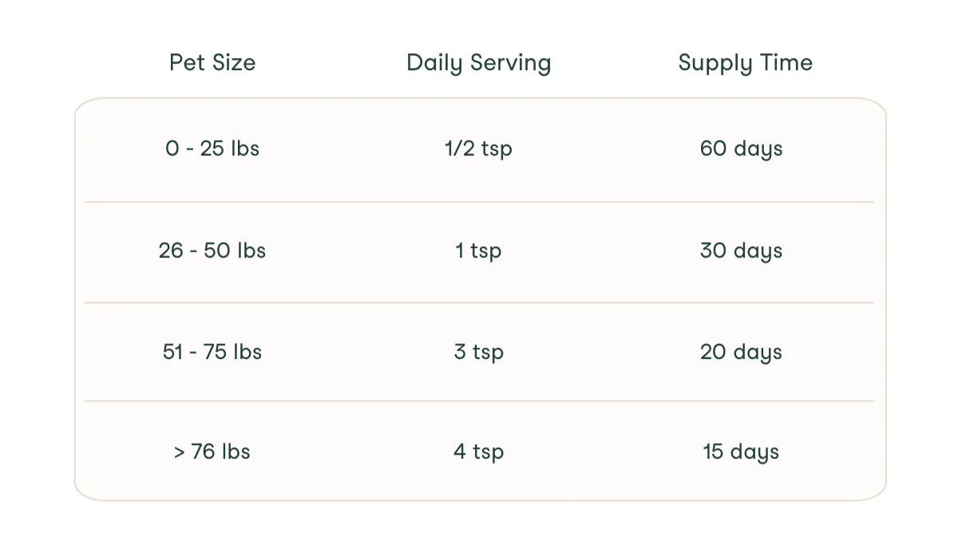Select the 60 days supply cell

point(742,149)
